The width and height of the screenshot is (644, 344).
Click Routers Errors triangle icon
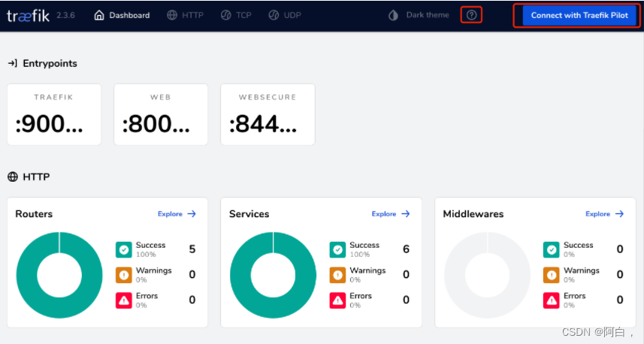124,300
